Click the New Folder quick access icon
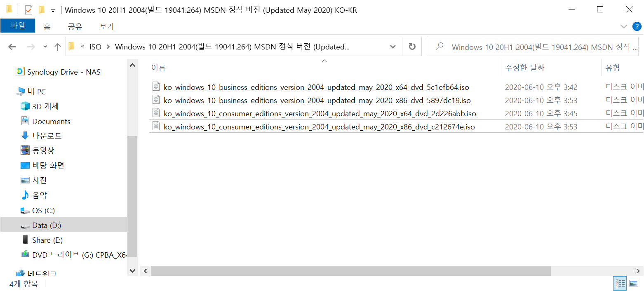The image size is (644, 291). (x=41, y=10)
